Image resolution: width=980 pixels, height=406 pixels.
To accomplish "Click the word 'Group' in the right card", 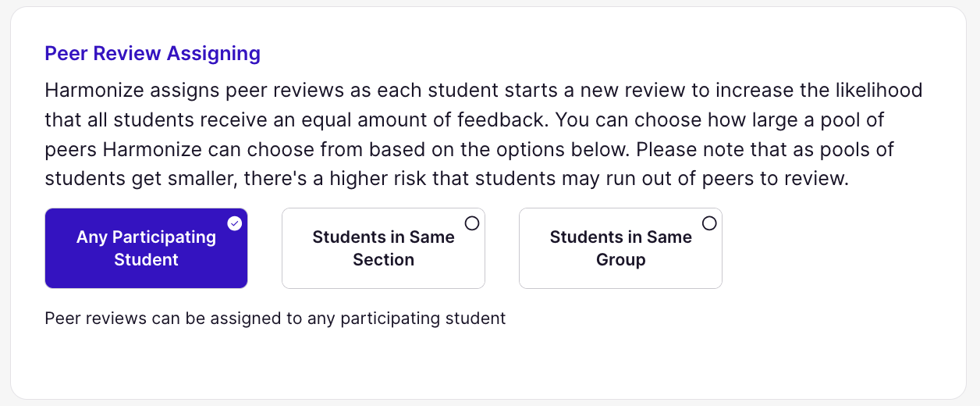I will (620, 260).
